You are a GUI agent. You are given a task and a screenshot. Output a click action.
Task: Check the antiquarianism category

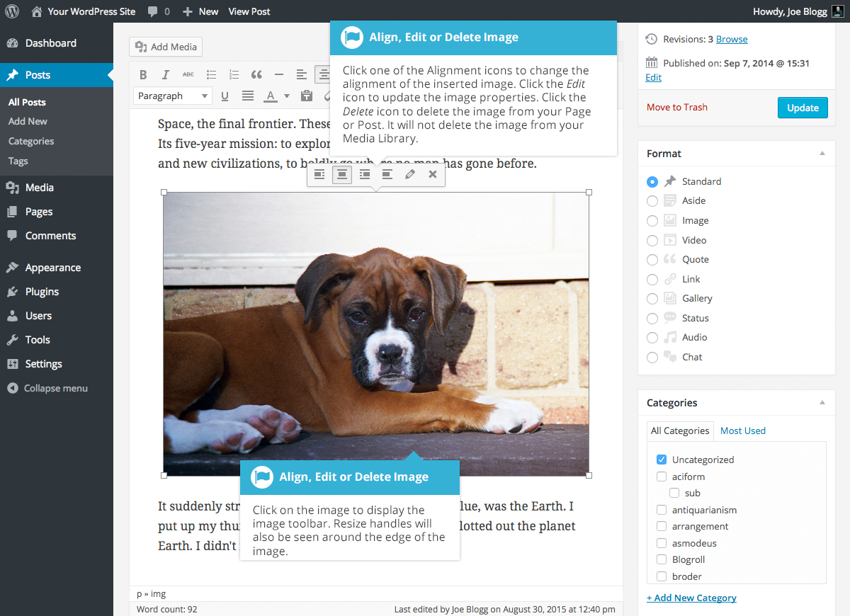662,510
